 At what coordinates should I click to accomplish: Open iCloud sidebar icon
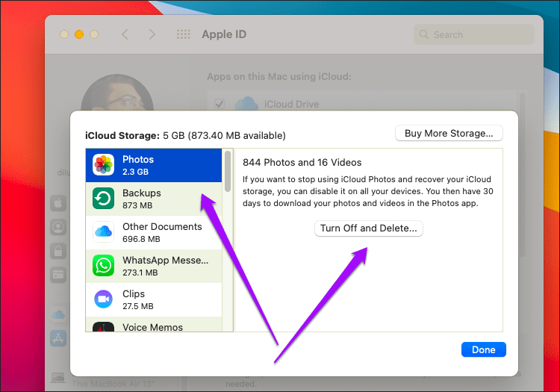point(58,314)
